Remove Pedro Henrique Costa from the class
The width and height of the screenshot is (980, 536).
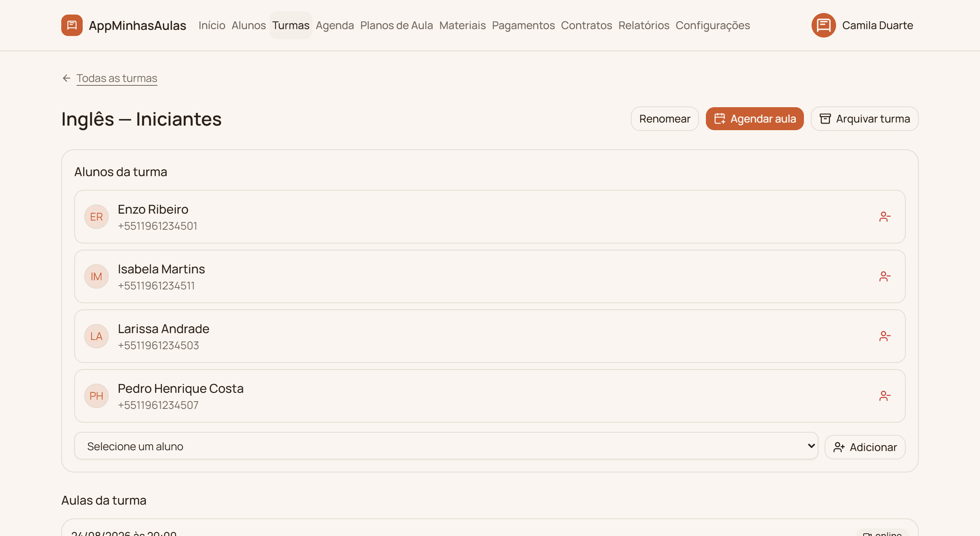[885, 396]
